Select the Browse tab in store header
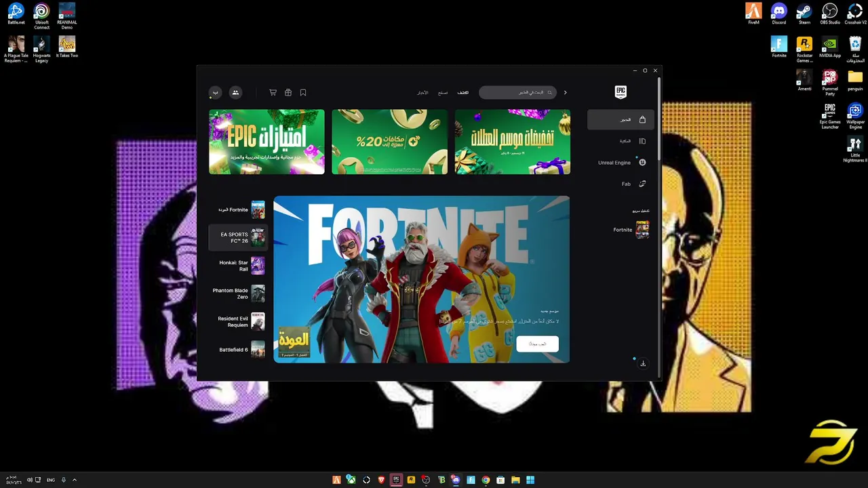 [443, 92]
